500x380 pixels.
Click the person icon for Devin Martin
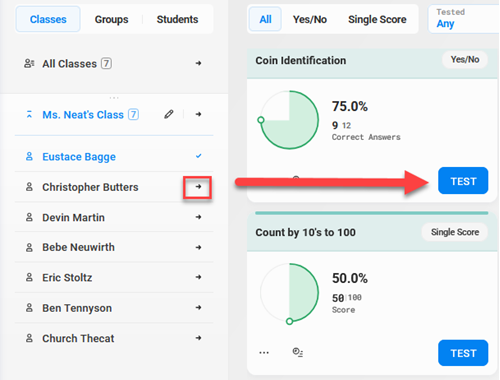click(29, 217)
